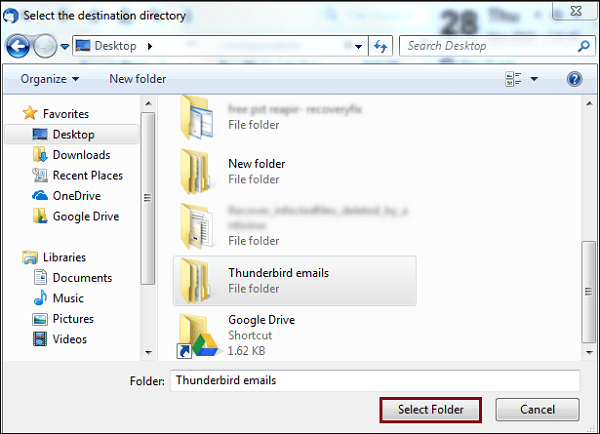Click file list scroll down arrow
Image resolution: width=600 pixels, height=434 pixels.
589,352
